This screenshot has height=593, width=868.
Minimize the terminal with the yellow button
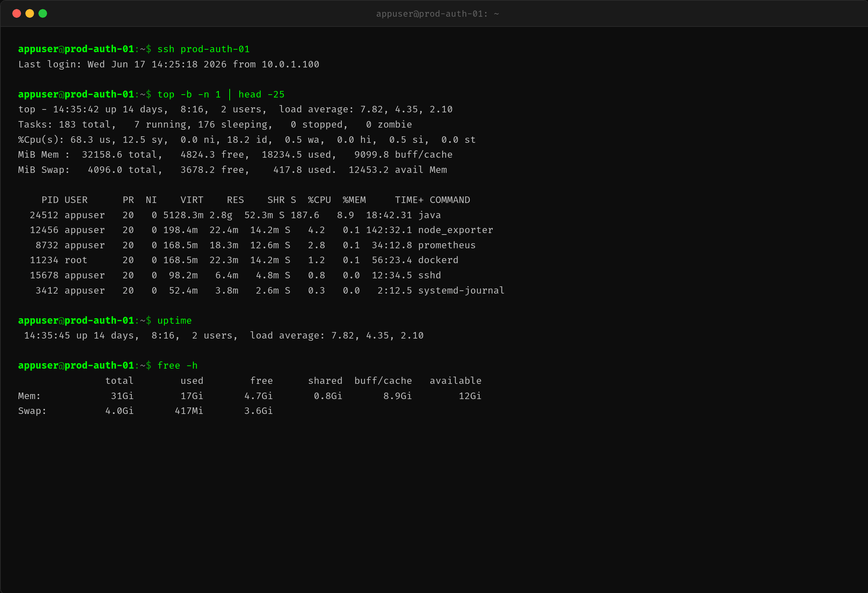(x=29, y=13)
